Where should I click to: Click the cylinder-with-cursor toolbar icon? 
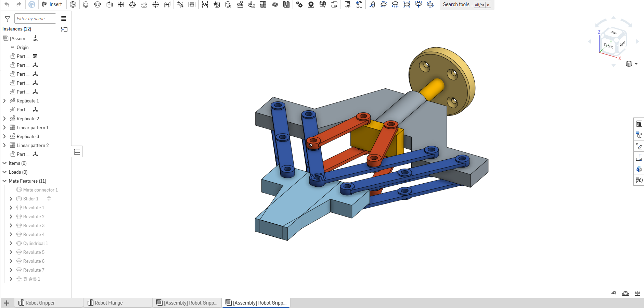(x=228, y=4)
